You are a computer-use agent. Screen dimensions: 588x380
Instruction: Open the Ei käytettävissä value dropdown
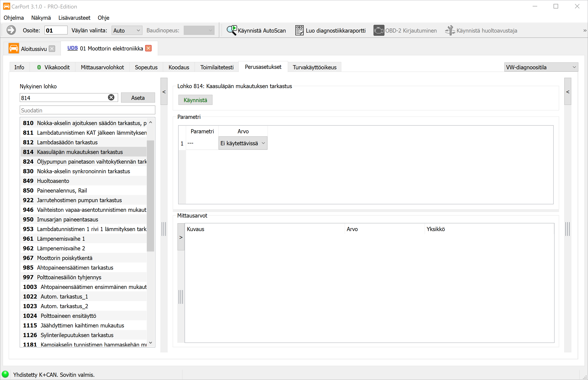pos(243,143)
